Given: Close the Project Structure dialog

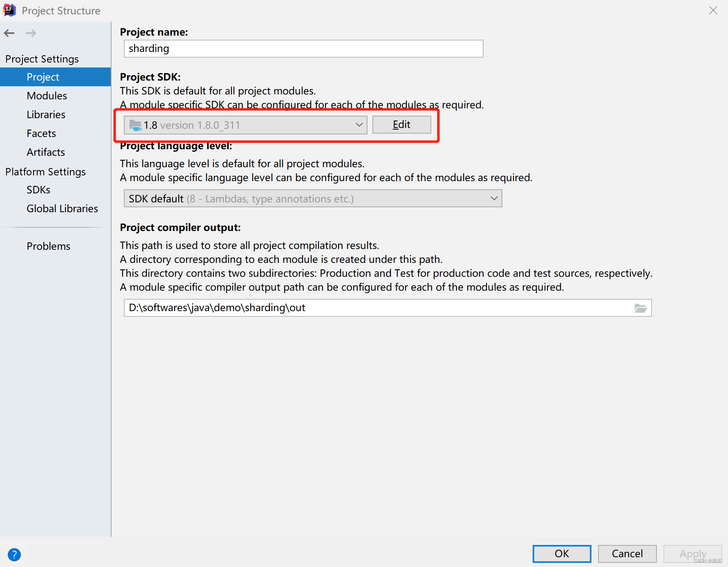Looking at the screenshot, I should (713, 10).
